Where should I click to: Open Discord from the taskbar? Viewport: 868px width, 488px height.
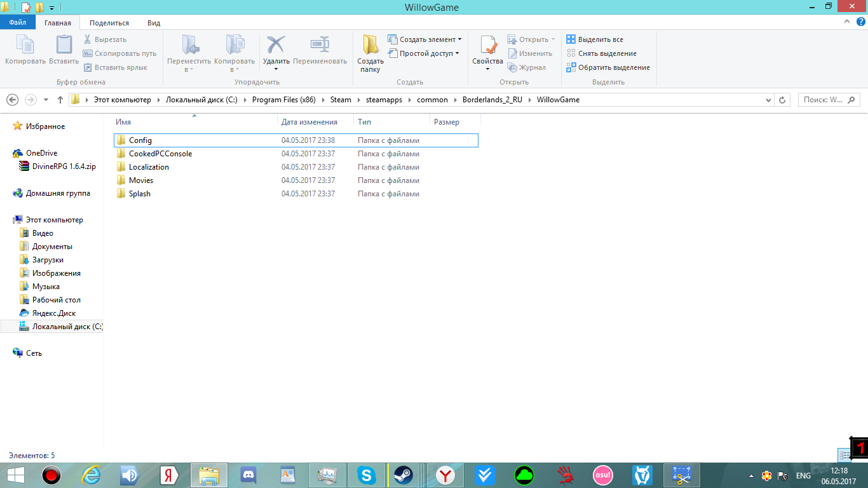pos(248,475)
